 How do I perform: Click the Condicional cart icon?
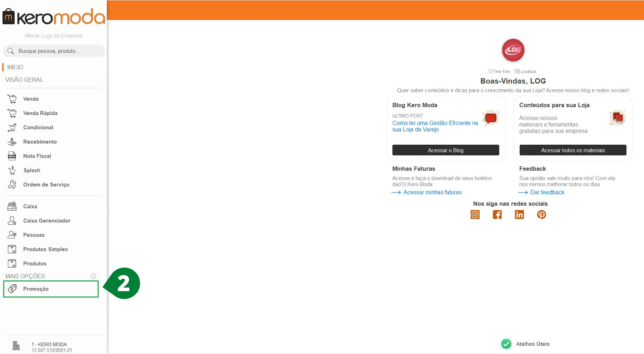[x=12, y=127]
